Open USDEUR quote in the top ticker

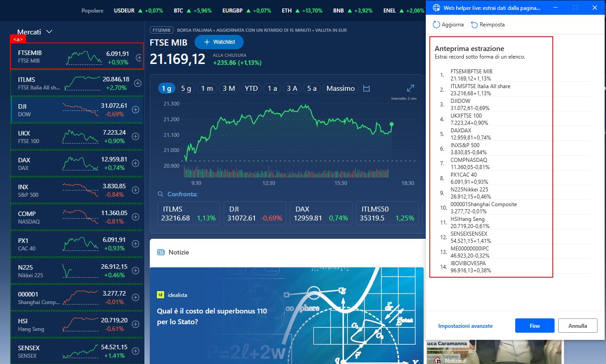coord(139,10)
